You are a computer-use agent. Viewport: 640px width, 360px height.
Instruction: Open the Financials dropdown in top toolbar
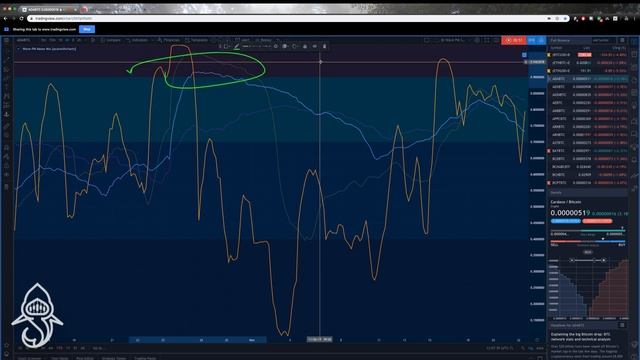click(169, 40)
